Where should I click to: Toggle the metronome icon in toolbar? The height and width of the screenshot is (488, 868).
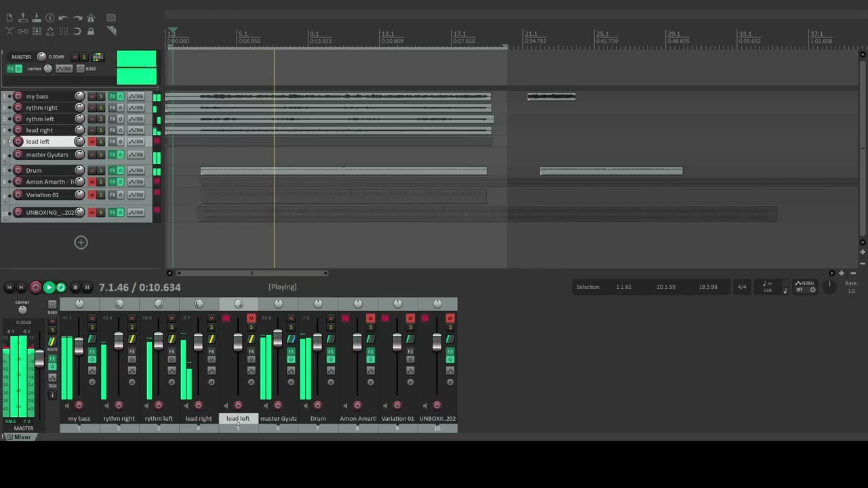[x=91, y=18]
